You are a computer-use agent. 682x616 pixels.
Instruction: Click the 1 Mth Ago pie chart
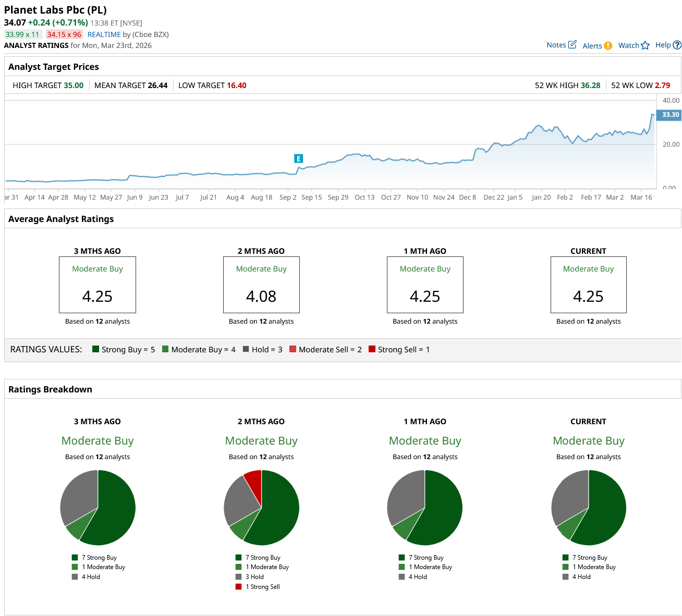(x=424, y=508)
